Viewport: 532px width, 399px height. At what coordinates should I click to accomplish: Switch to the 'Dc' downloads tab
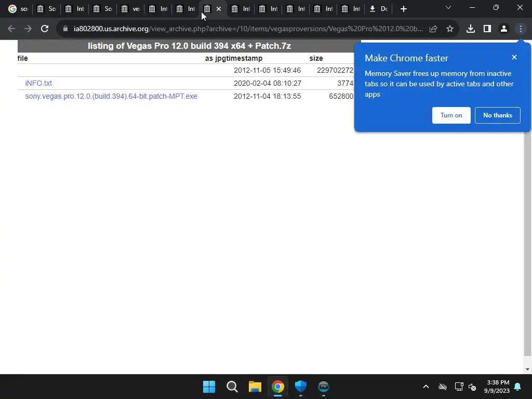pos(378,9)
